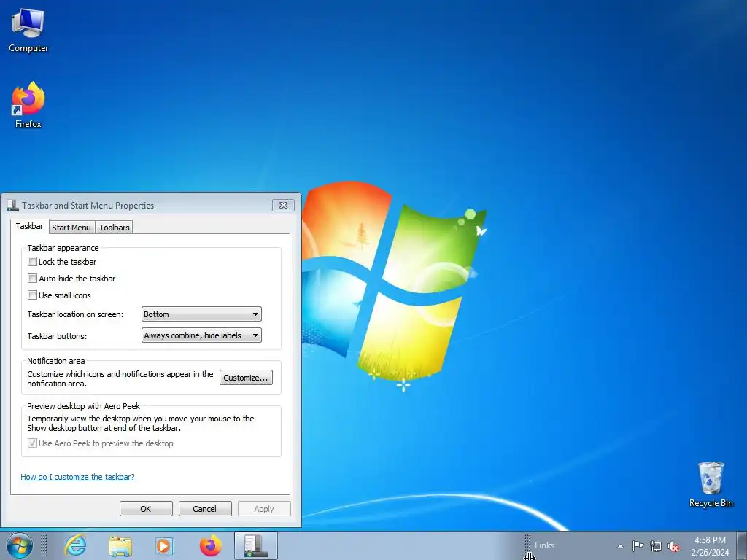
Task: Open the clock showing 4:58 PM
Action: tap(710, 546)
